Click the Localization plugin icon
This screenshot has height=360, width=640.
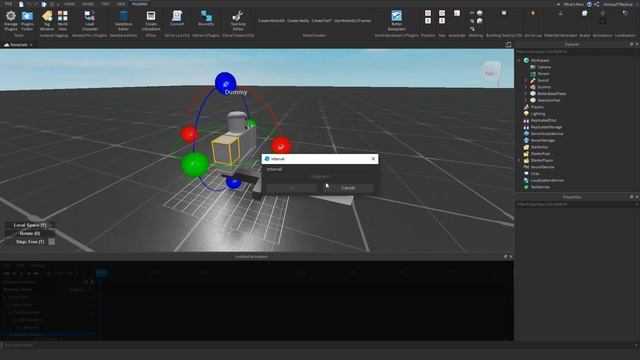point(625,13)
